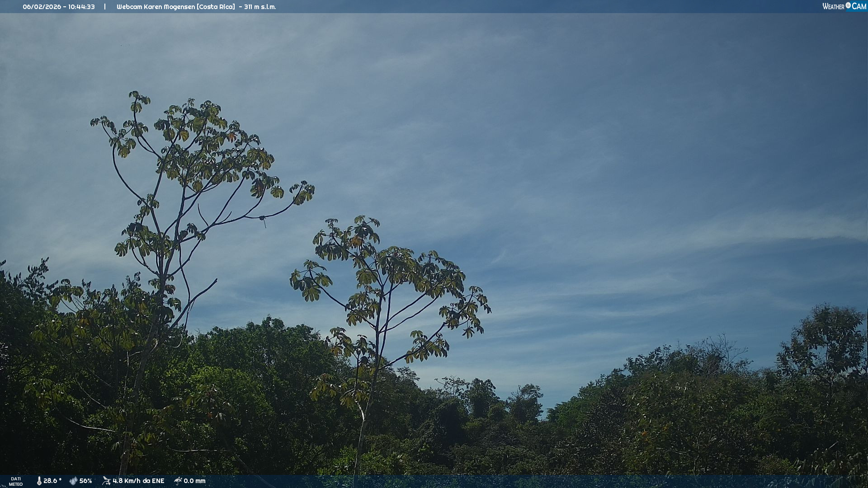Screen dimensions: 868x488
Task: Click the rain umbrella precipitation icon
Action: [x=178, y=481]
